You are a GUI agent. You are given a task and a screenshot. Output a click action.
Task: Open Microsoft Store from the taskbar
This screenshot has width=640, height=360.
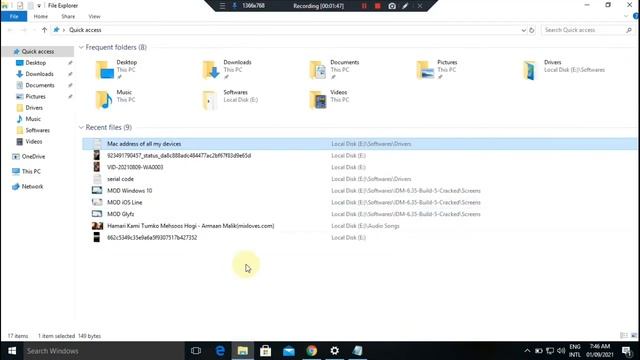(x=266, y=351)
